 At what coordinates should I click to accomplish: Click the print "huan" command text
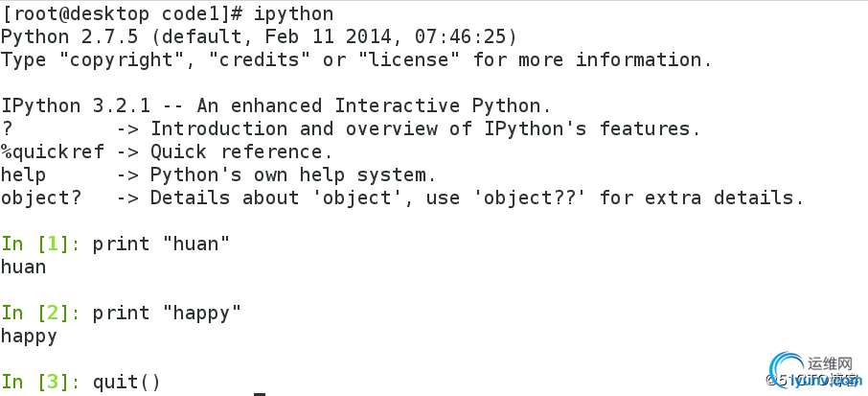click(x=161, y=244)
